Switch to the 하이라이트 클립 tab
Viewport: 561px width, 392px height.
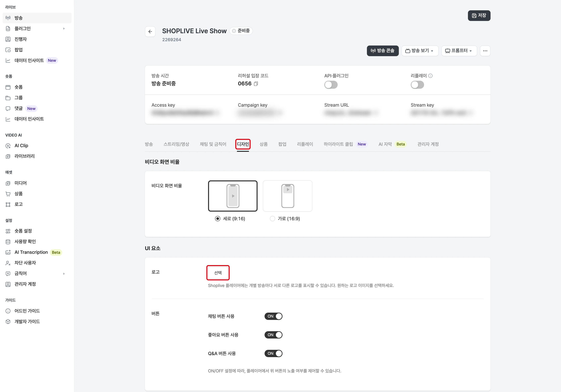[345, 144]
